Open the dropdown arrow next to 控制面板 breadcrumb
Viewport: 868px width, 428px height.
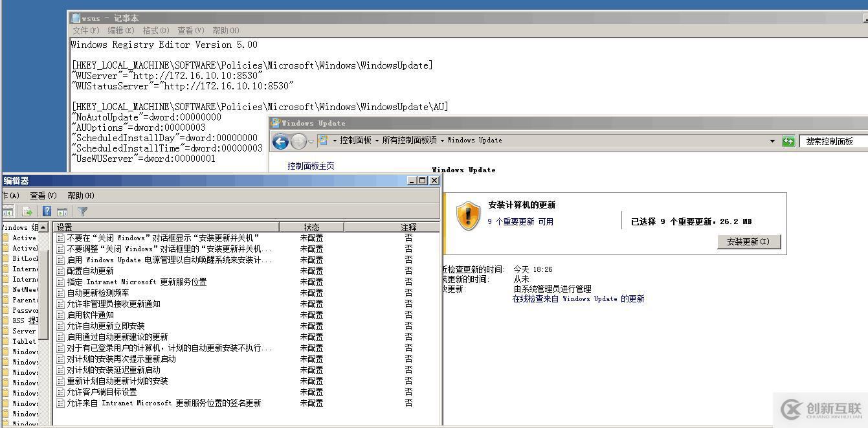tap(377, 141)
